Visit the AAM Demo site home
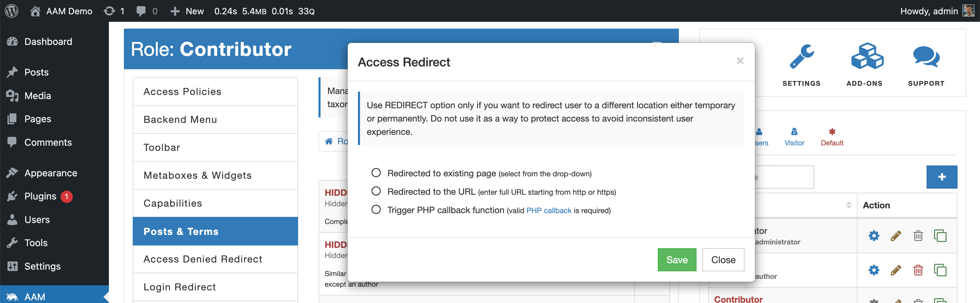This screenshot has height=303, width=980. point(61,11)
